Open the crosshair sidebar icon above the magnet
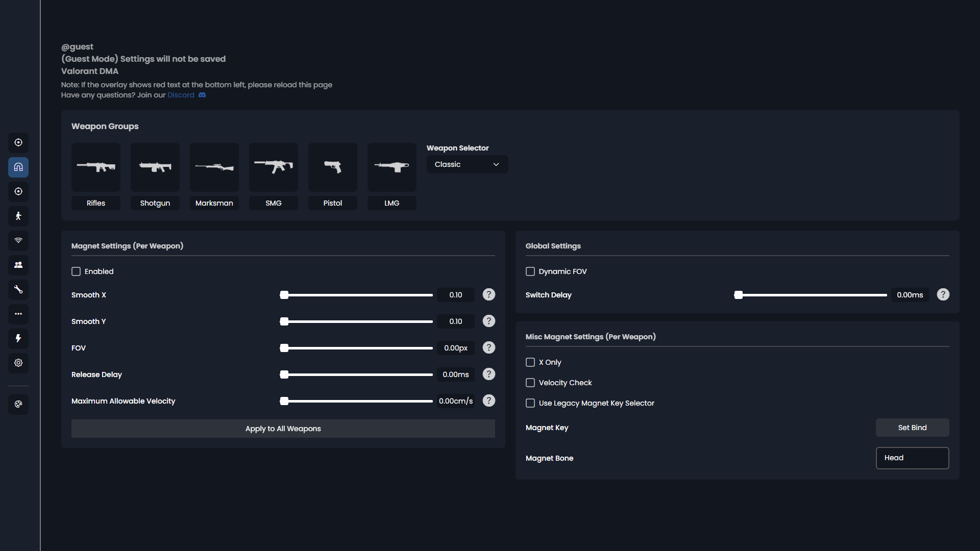The height and width of the screenshot is (551, 980). coord(18,143)
